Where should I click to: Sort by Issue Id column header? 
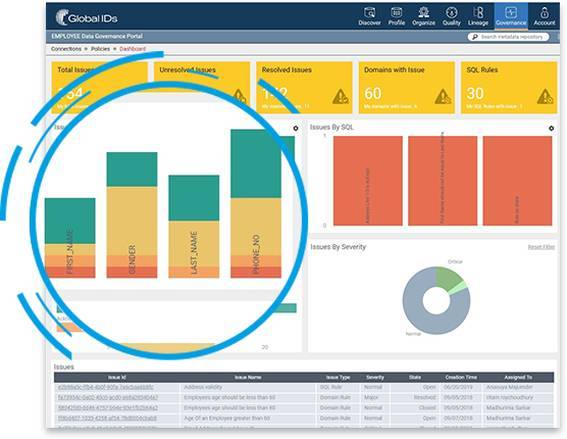[x=117, y=377]
